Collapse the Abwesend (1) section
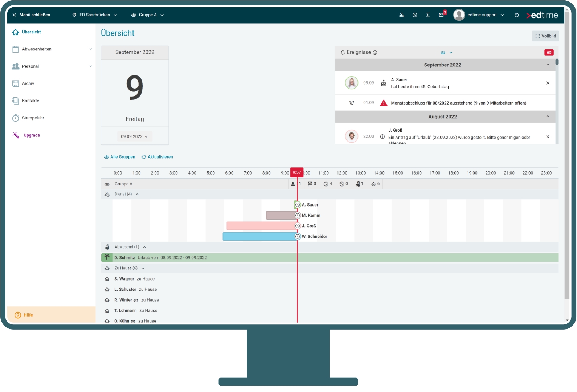Screen dimensions: 577x392 click(x=144, y=248)
